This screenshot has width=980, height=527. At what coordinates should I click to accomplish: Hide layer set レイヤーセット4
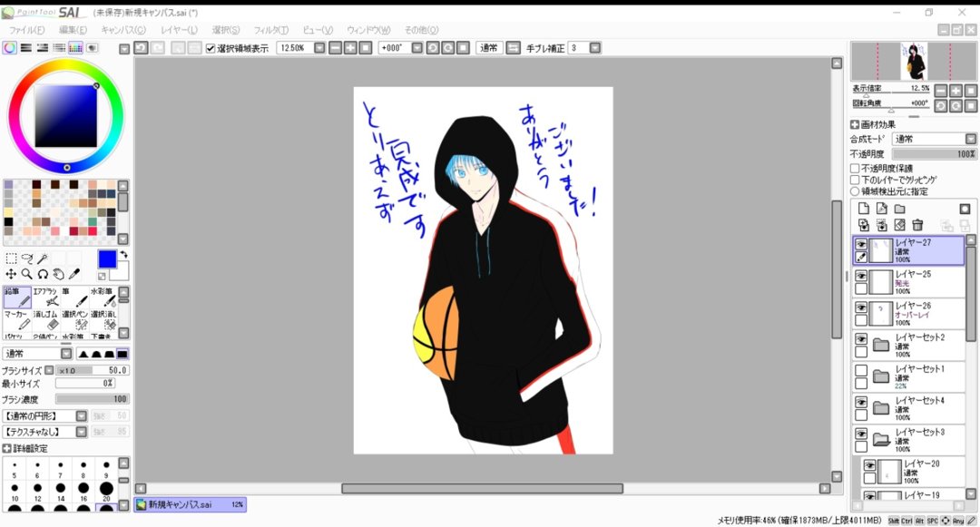pyautogui.click(x=861, y=403)
